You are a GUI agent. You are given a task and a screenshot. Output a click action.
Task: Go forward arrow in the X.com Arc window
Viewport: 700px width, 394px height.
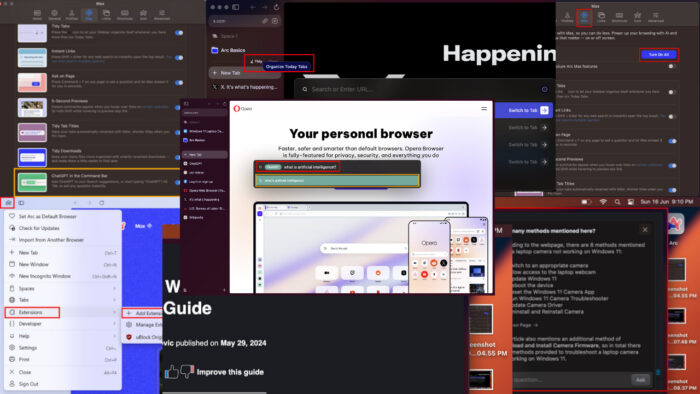coord(264,7)
